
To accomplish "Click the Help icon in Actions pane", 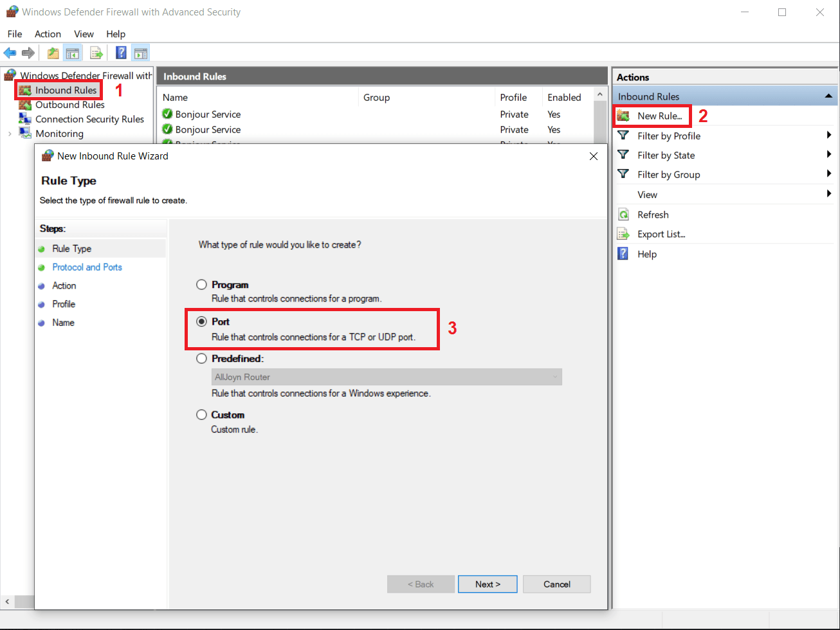I will point(623,254).
